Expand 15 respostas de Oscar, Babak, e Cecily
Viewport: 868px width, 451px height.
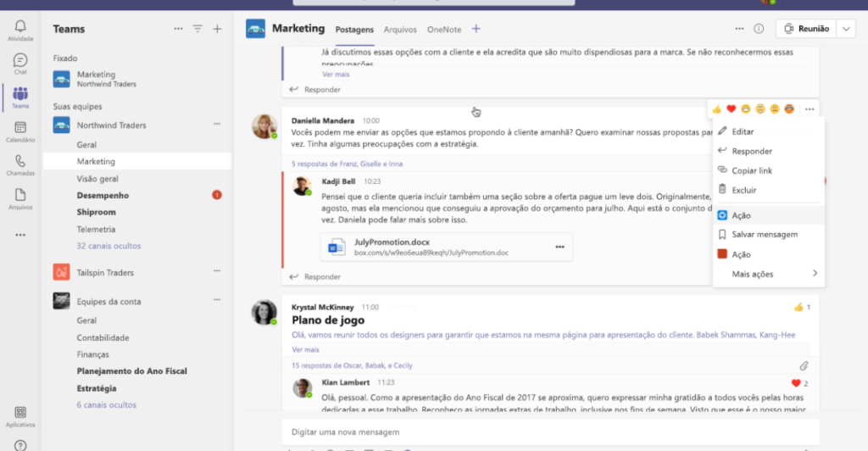[352, 365]
